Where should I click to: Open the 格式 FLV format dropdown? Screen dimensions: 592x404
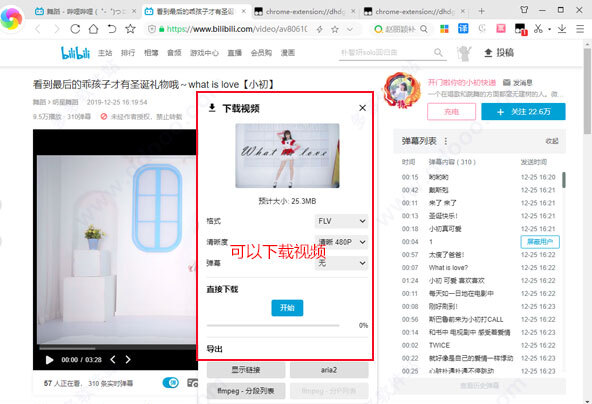341,221
